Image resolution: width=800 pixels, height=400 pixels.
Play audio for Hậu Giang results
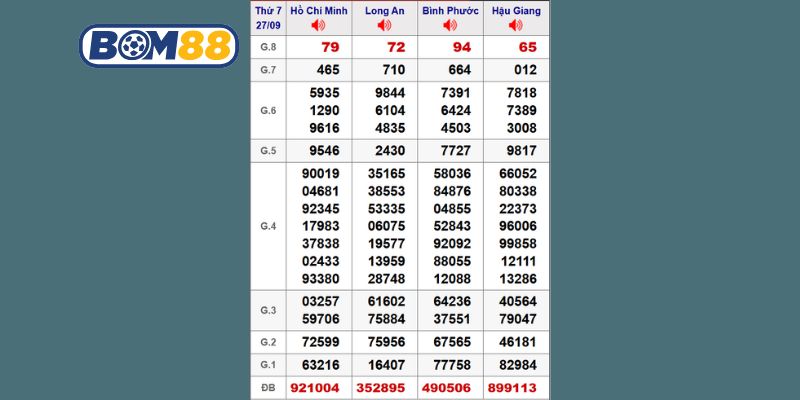[x=516, y=25]
